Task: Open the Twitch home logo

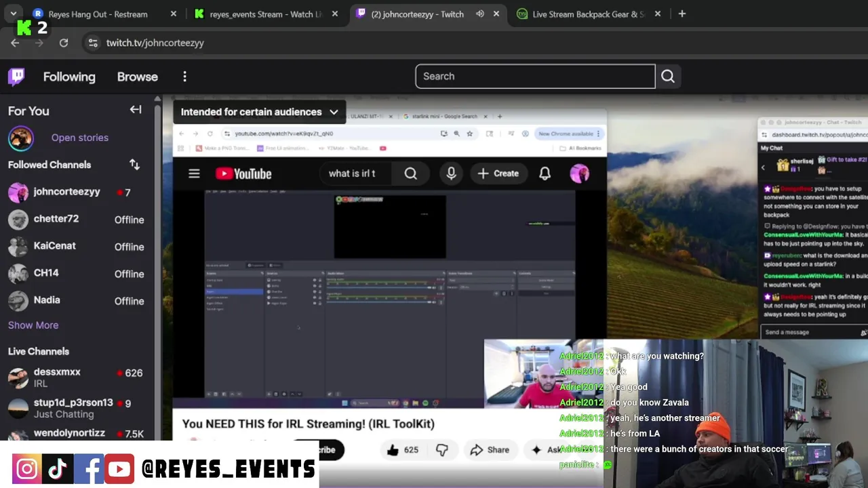Action: pyautogui.click(x=16, y=77)
